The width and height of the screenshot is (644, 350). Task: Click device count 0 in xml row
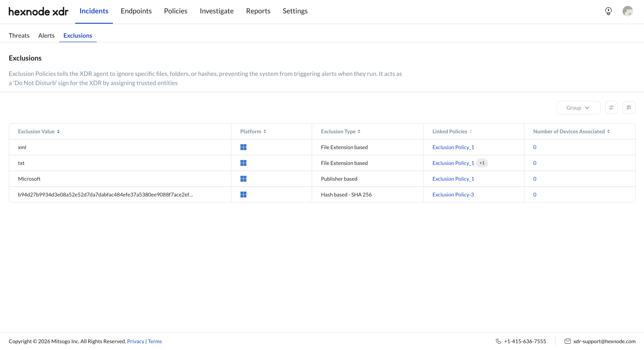535,147
